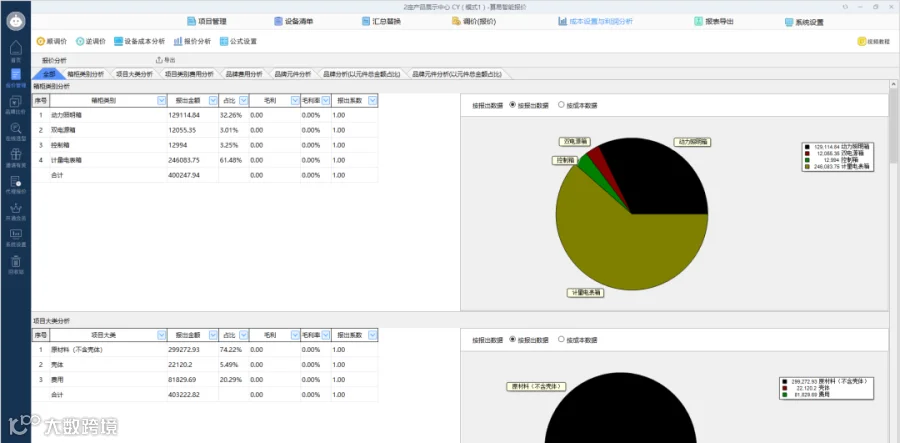Select the 全部 tab

48,74
